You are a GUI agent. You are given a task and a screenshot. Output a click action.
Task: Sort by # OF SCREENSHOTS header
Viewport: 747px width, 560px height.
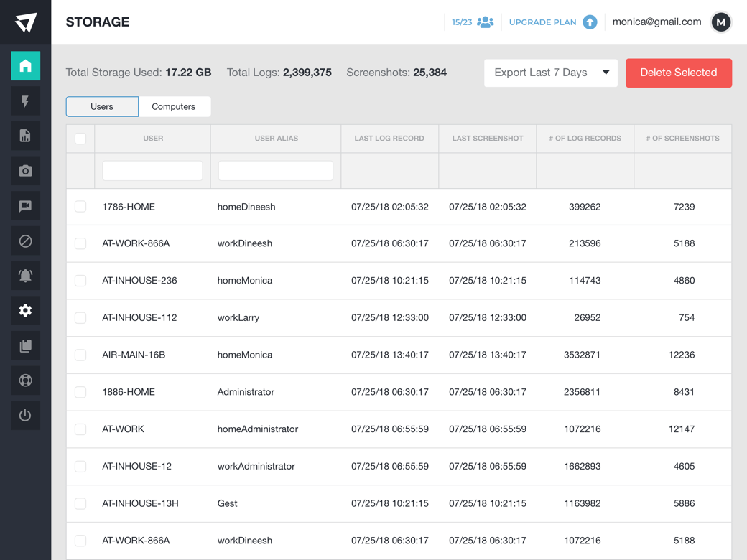pyautogui.click(x=682, y=139)
